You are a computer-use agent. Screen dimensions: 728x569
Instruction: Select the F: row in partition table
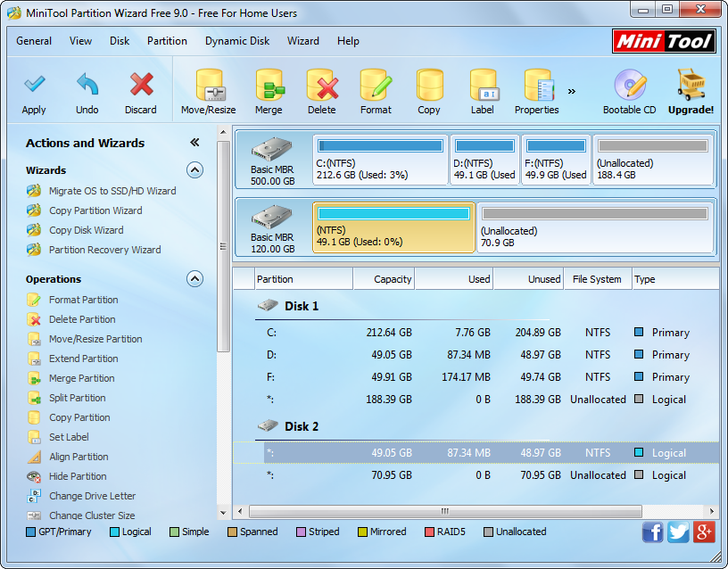[476, 377]
